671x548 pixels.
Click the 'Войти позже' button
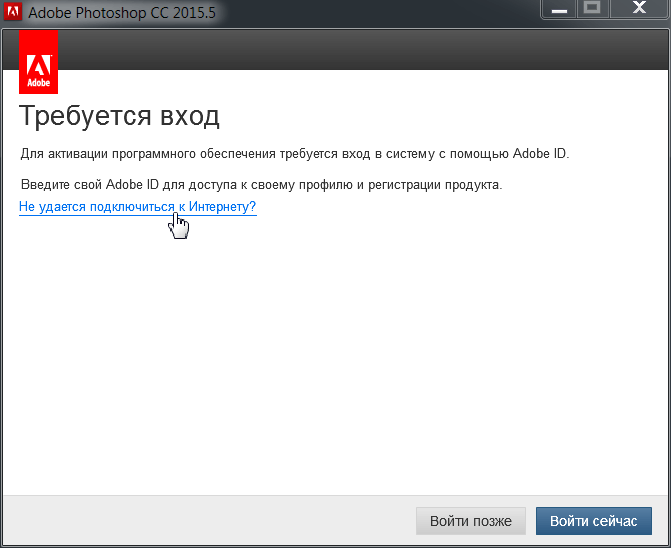click(471, 521)
